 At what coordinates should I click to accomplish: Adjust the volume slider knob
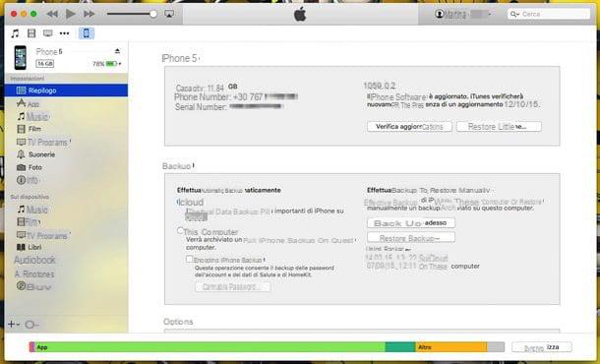coord(153,14)
